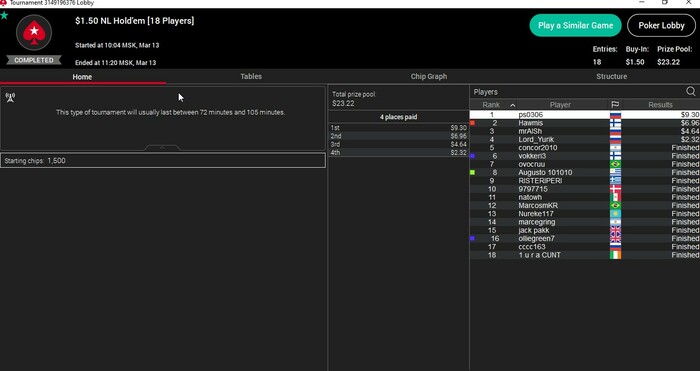The image size is (700, 371).
Task: Select player row jack pakk
Action: click(x=585, y=230)
